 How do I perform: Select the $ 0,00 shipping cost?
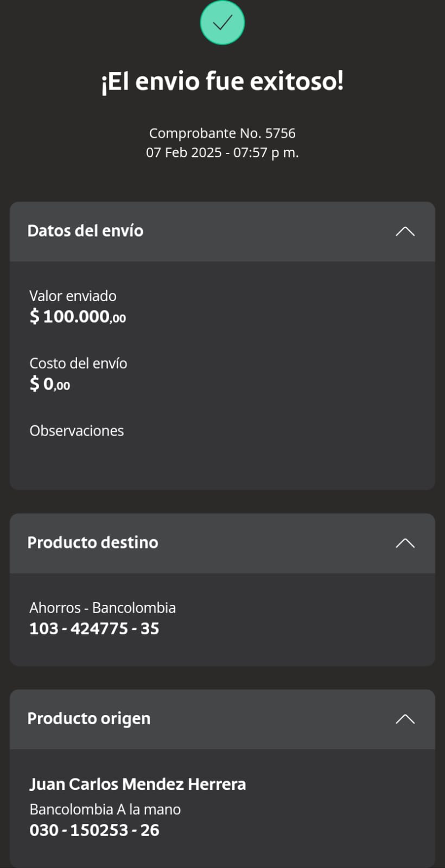(50, 384)
